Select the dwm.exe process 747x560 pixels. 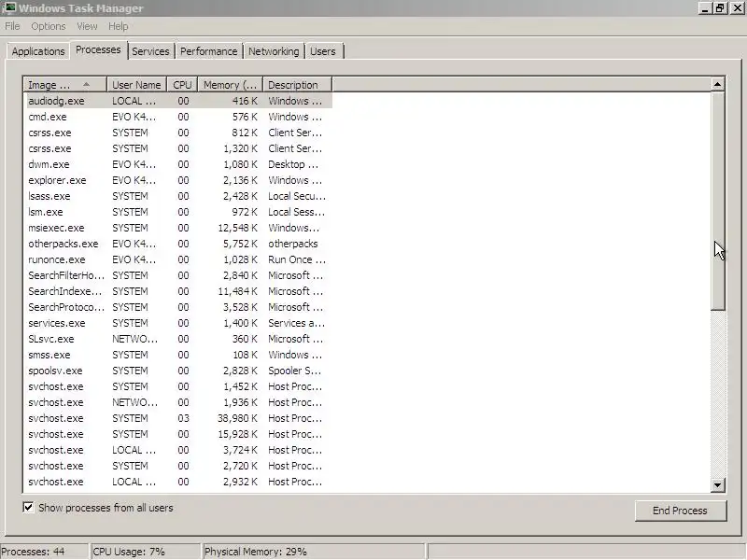pyautogui.click(x=177, y=164)
